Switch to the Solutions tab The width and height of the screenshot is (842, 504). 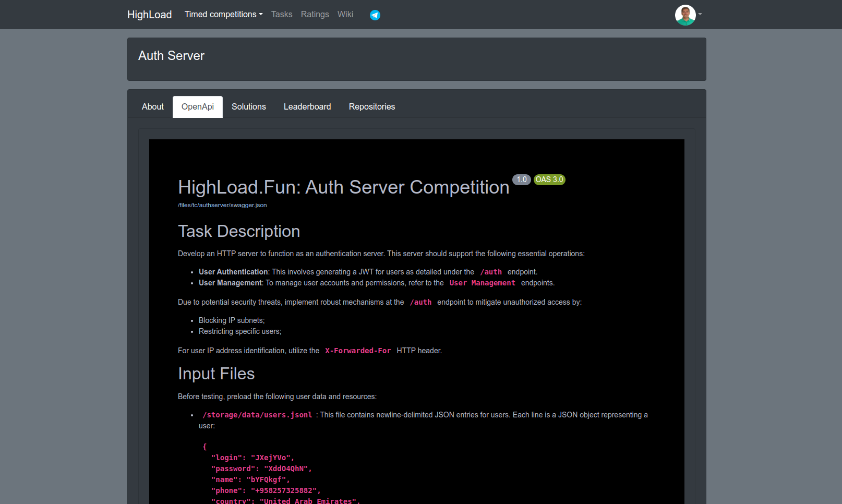(x=249, y=107)
